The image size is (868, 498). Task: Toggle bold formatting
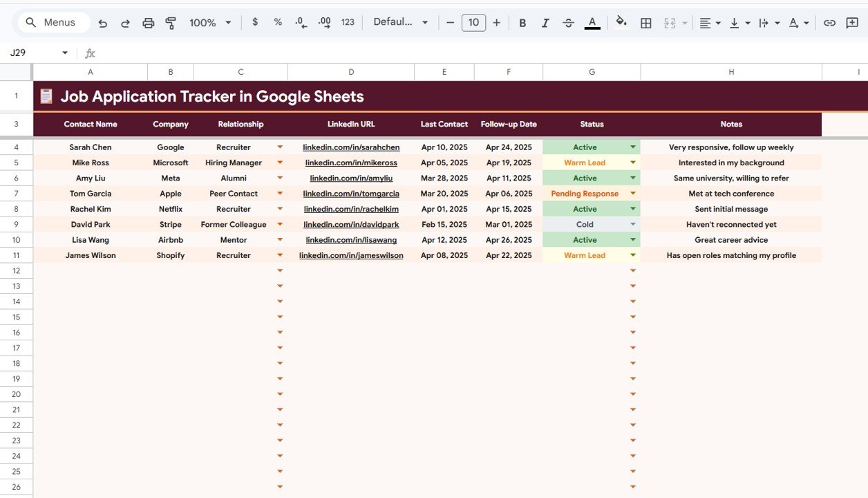[x=522, y=22]
